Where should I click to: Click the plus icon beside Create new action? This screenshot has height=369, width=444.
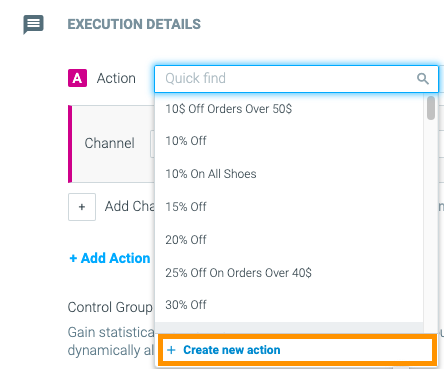(171, 350)
